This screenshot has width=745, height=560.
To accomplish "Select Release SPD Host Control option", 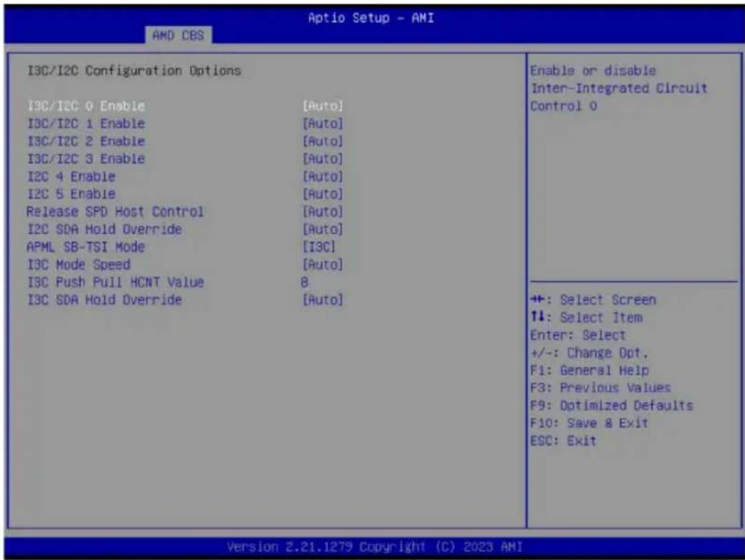I will tap(115, 212).
